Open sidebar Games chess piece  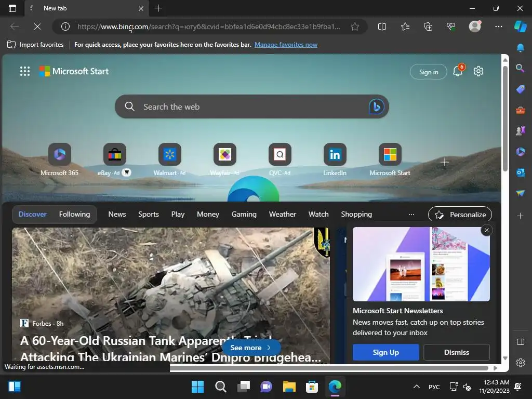pos(520,130)
